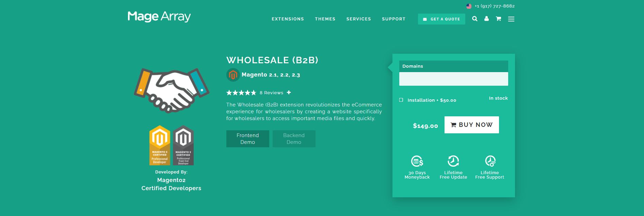Click the Developed By: label
The width and height of the screenshot is (644, 216).
[x=171, y=172]
